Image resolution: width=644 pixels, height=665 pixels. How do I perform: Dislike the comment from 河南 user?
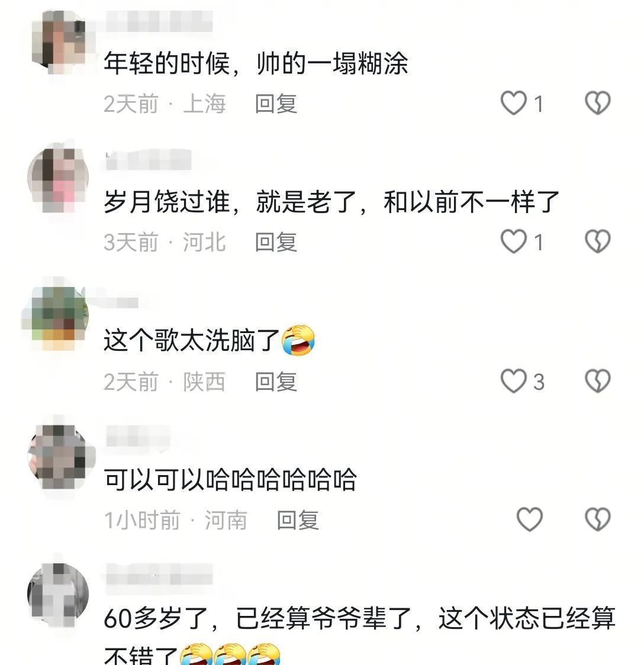pos(597,519)
